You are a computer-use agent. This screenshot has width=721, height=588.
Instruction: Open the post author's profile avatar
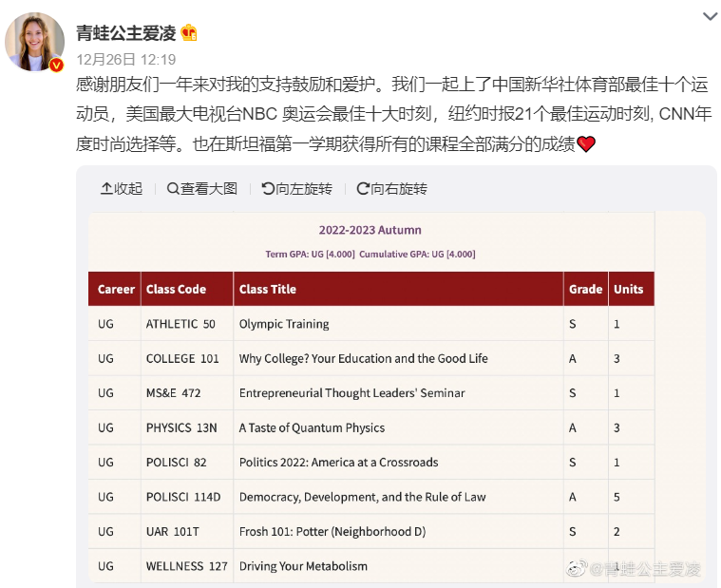click(34, 42)
